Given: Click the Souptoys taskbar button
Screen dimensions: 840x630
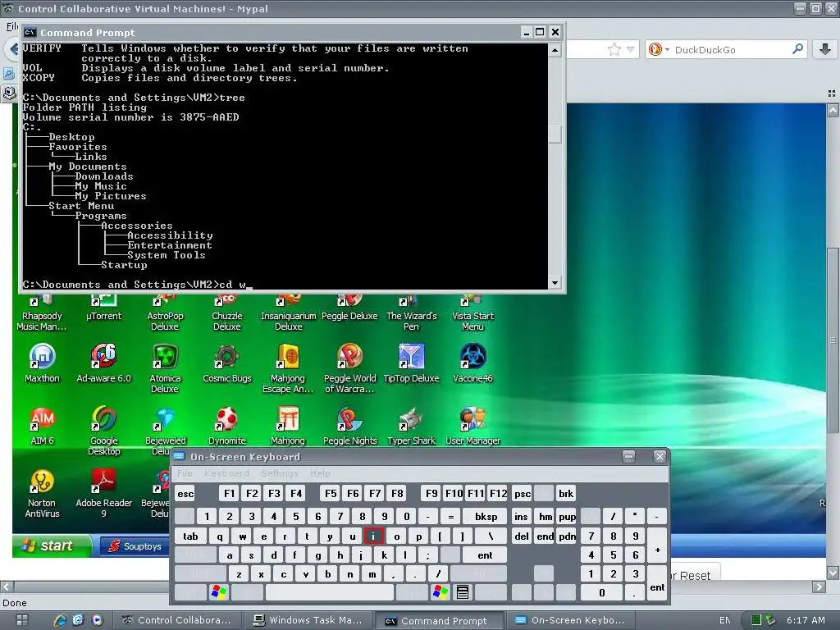Looking at the screenshot, I should pyautogui.click(x=135, y=546).
